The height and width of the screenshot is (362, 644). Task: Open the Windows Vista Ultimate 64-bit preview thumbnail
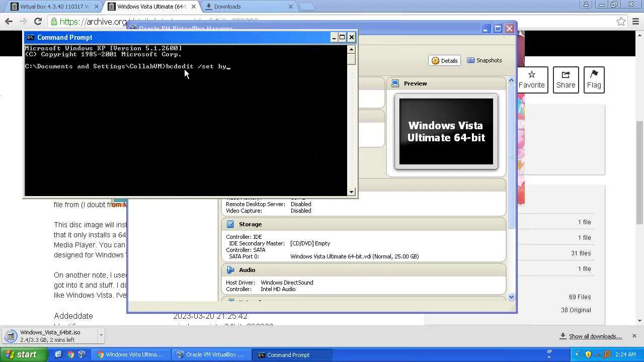click(446, 132)
